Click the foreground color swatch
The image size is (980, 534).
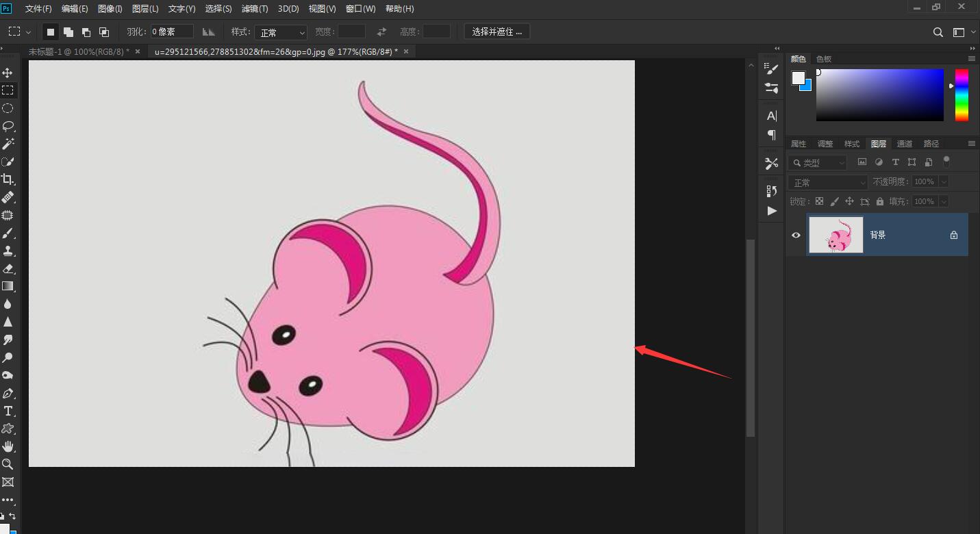tap(798, 78)
